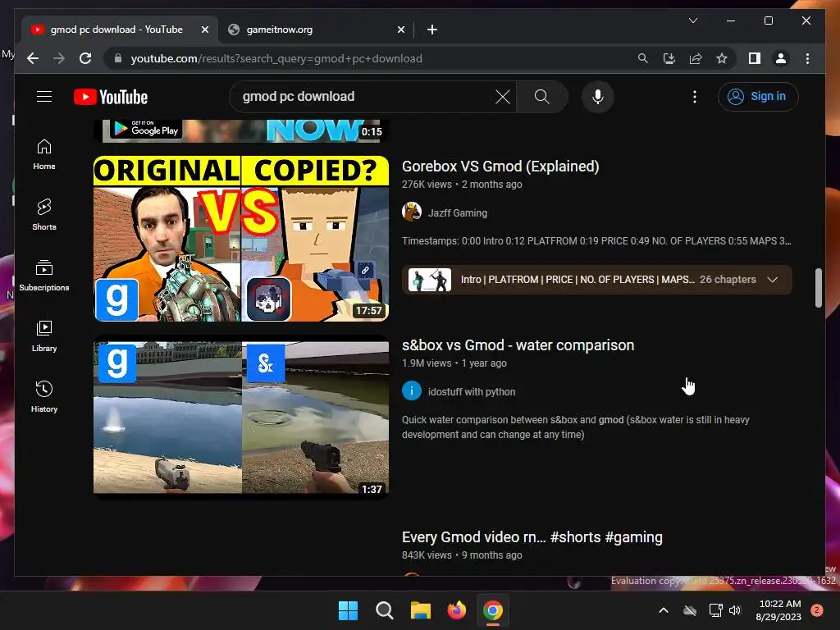The height and width of the screenshot is (630, 840).
Task: Reload the page
Action: click(85, 58)
